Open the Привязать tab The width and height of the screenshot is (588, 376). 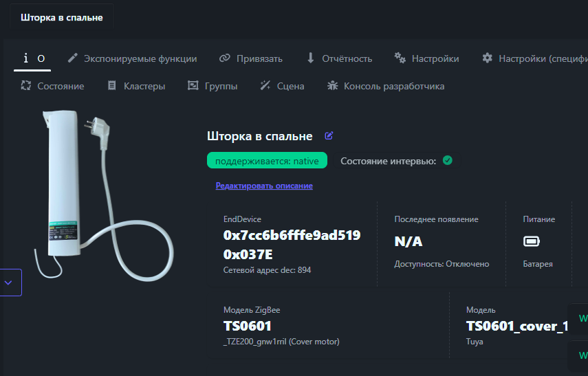pos(250,58)
